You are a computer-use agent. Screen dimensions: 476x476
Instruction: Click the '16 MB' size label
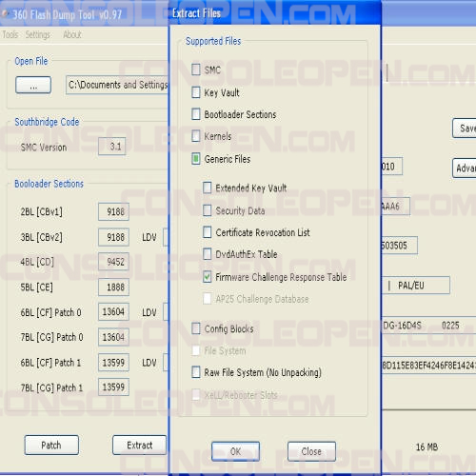(426, 446)
